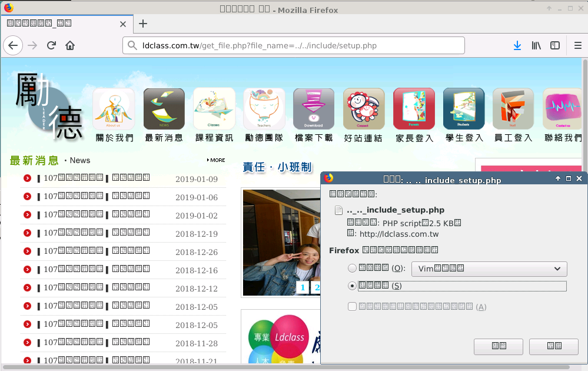Close the current browser tab

(122, 24)
